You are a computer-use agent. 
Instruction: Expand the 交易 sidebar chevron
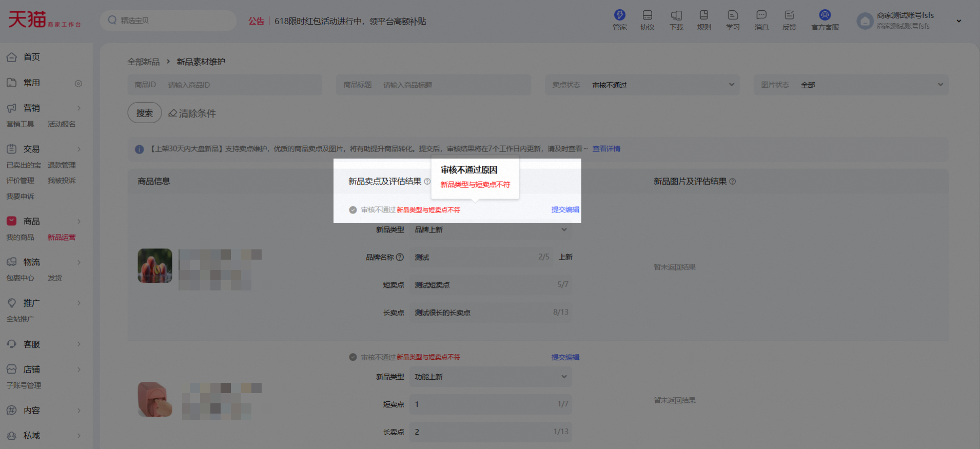coord(79,149)
